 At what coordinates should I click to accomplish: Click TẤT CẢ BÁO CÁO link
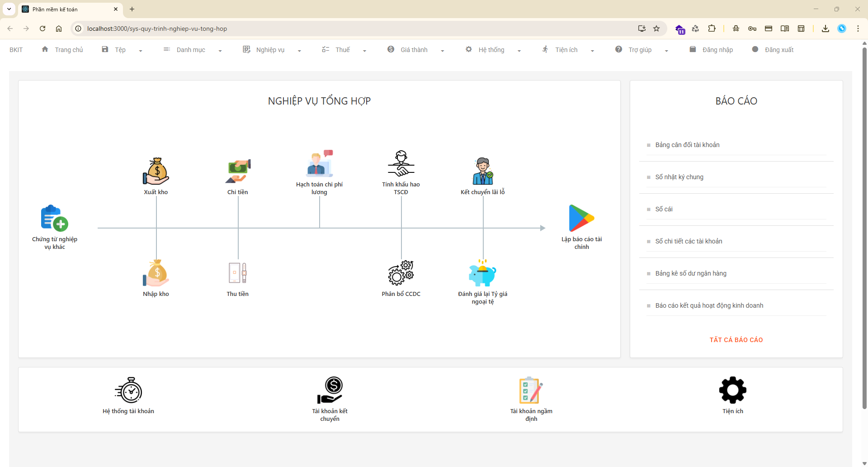point(736,340)
